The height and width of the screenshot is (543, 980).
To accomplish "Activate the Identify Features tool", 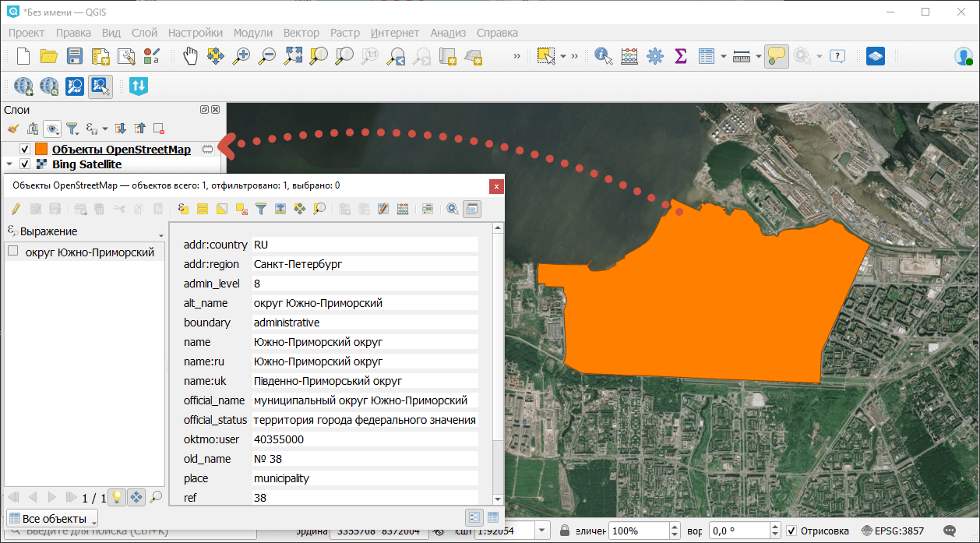I will 602,55.
